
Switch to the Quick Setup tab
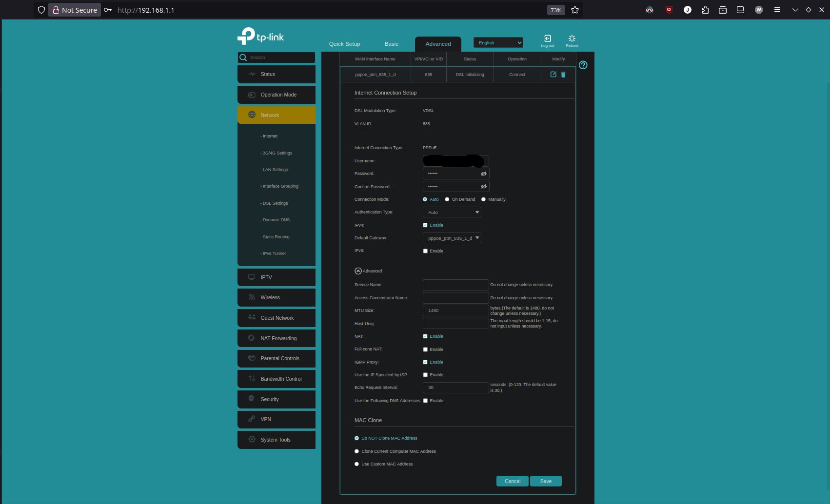(x=344, y=44)
